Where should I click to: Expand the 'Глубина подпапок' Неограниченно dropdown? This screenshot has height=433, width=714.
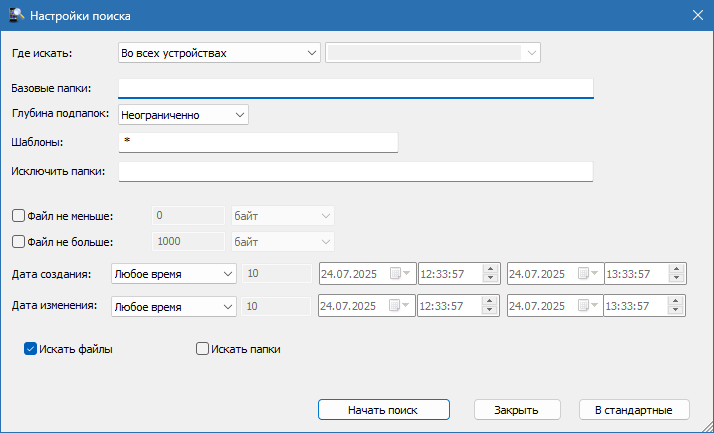pos(183,115)
